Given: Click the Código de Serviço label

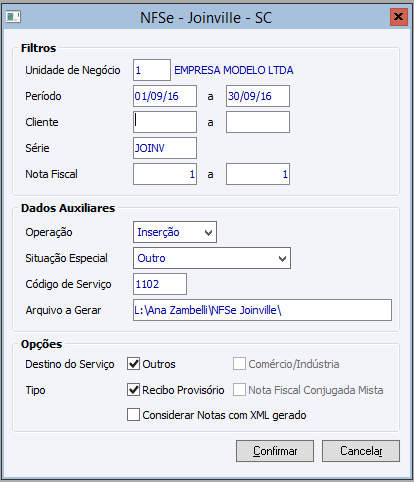Looking at the screenshot, I should pyautogui.click(x=68, y=284).
